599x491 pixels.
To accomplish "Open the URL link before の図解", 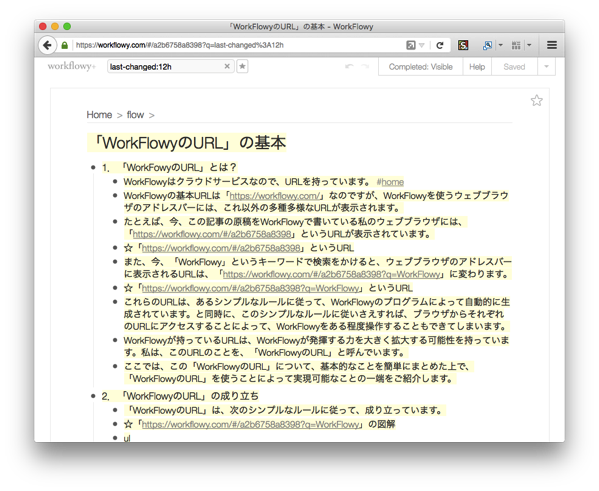I will (251, 424).
